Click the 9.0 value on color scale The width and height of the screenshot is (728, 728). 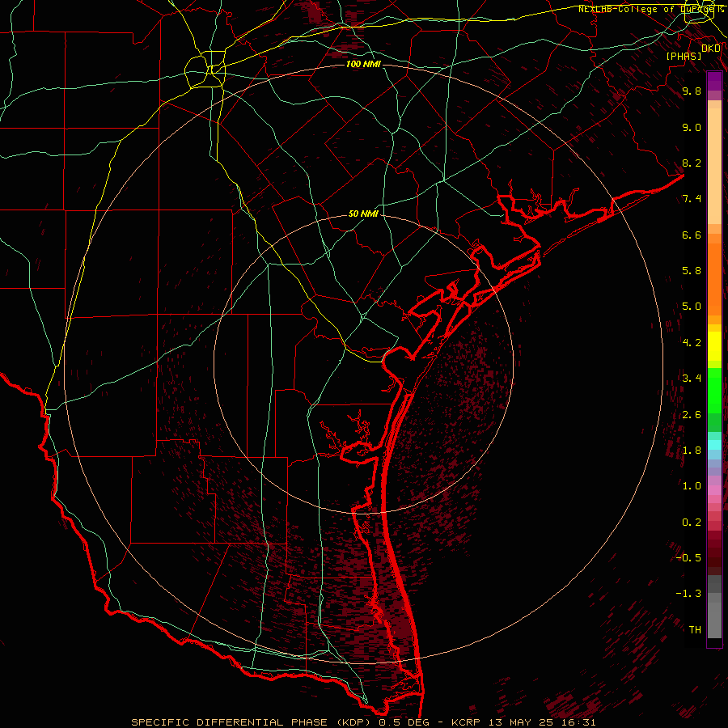click(x=692, y=128)
